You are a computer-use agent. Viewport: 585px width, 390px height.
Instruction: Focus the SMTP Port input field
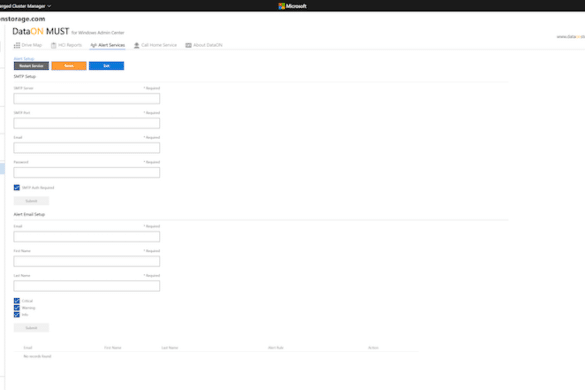click(87, 123)
